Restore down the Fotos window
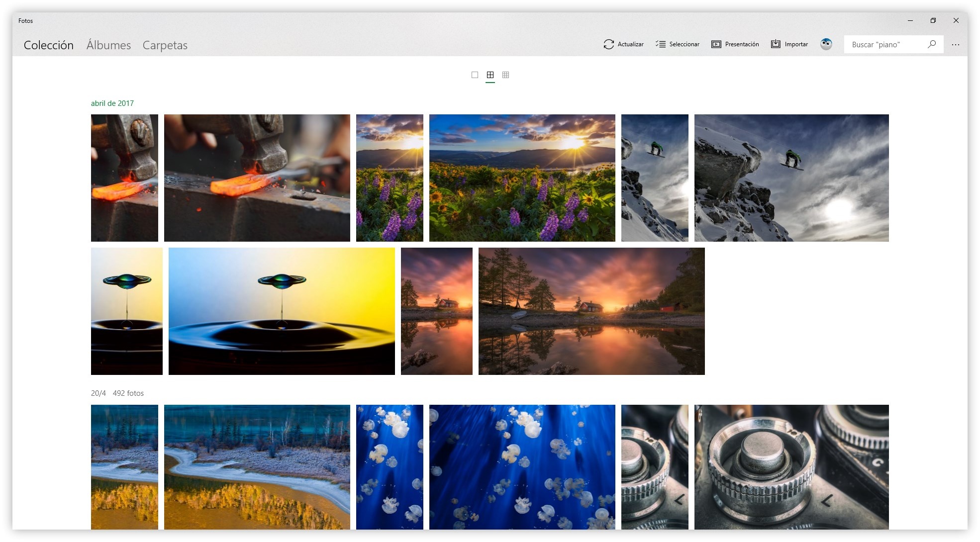The height and width of the screenshot is (542, 980). click(933, 20)
